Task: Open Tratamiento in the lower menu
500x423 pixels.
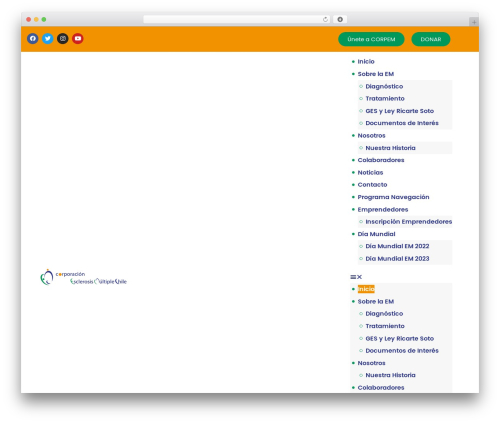Action: pyautogui.click(x=385, y=326)
